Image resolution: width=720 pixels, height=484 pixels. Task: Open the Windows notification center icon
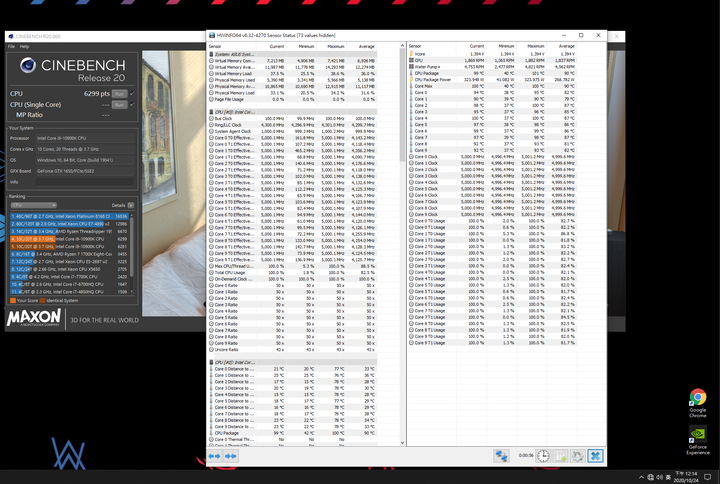708,478
